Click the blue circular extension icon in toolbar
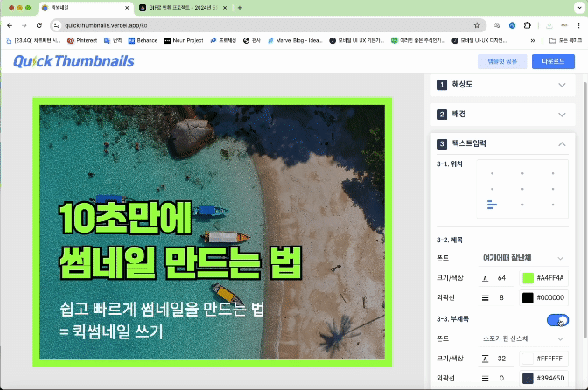The height and width of the screenshot is (390, 588). pos(512,25)
